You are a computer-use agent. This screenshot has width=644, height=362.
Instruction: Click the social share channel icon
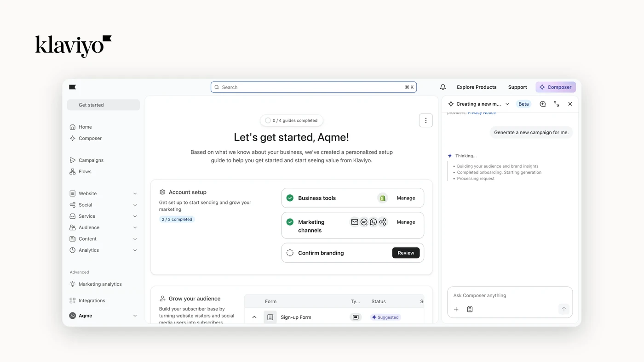point(383,222)
